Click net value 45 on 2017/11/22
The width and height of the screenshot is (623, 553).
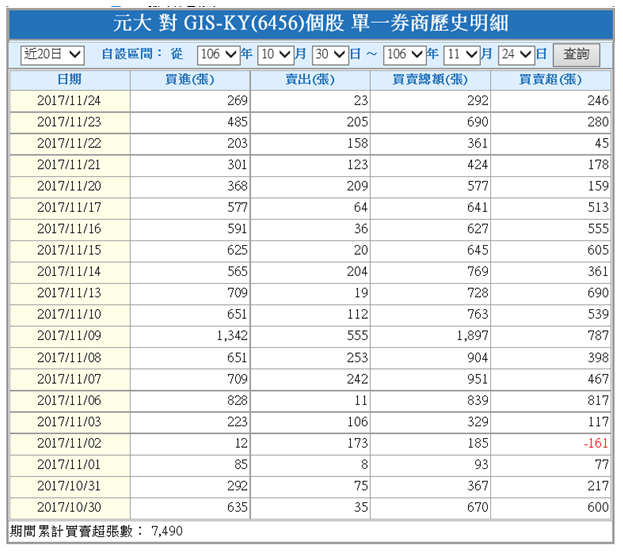pos(602,144)
